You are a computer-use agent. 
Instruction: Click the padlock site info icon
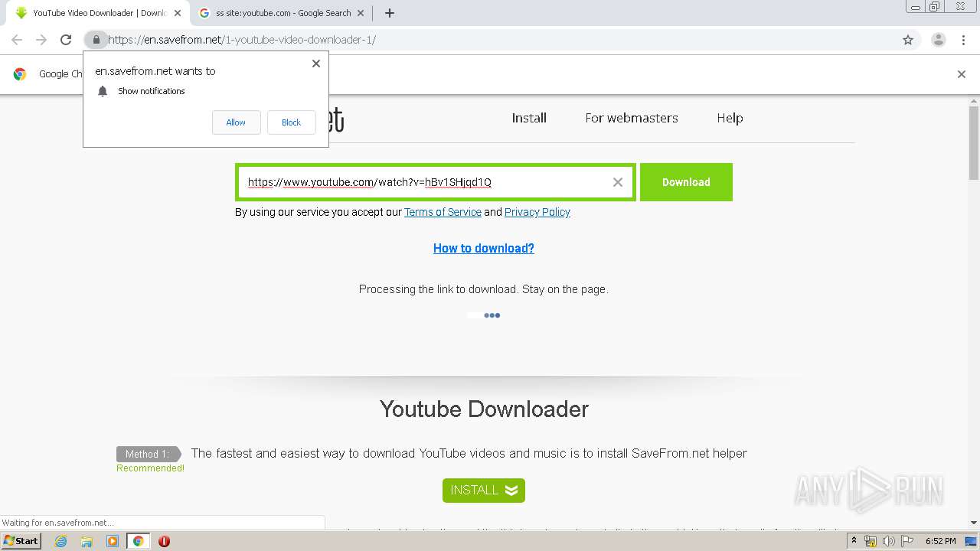[x=96, y=40]
